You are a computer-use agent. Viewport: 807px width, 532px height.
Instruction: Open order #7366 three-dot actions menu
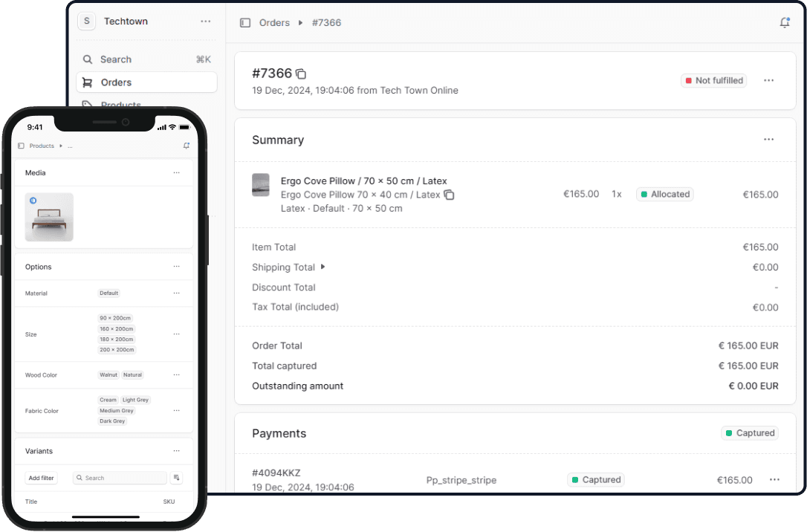tap(768, 80)
